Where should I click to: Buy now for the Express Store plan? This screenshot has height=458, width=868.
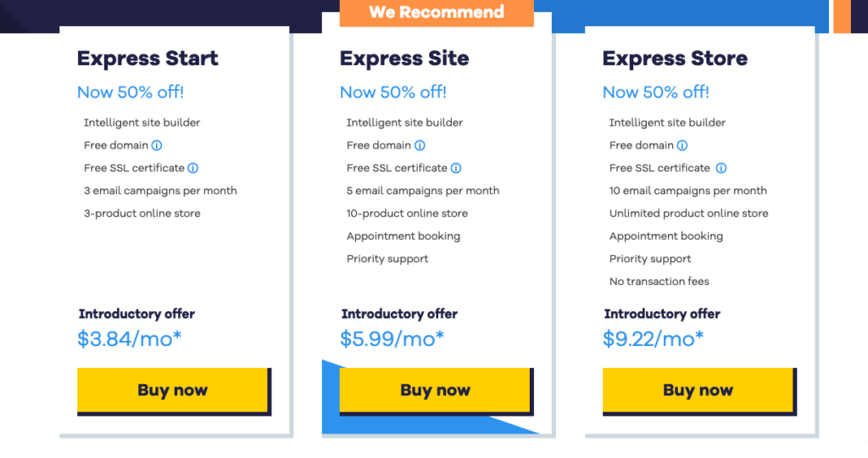coord(699,391)
